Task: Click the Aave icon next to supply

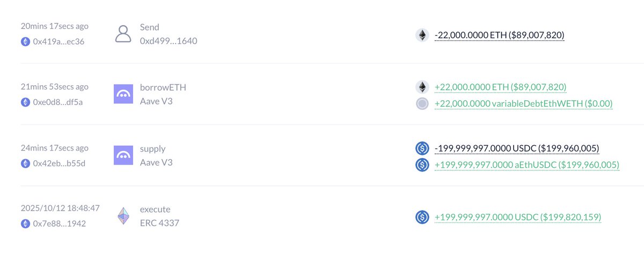Action: point(123,155)
